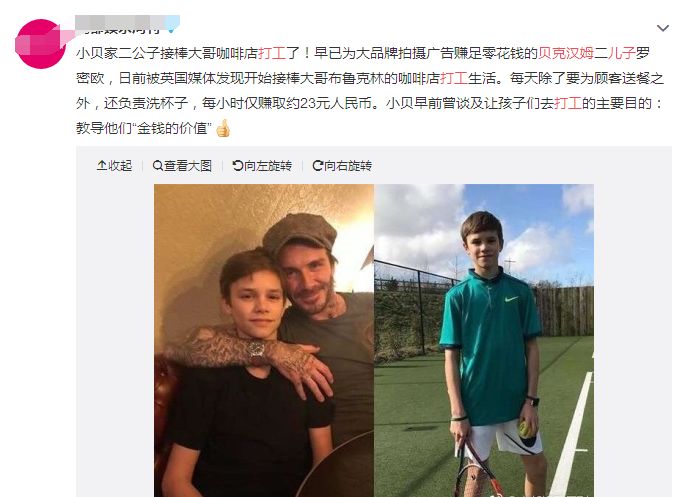This screenshot has width=687, height=497.
Task: Click the clockwise rotate arrow icon
Action: [318, 166]
